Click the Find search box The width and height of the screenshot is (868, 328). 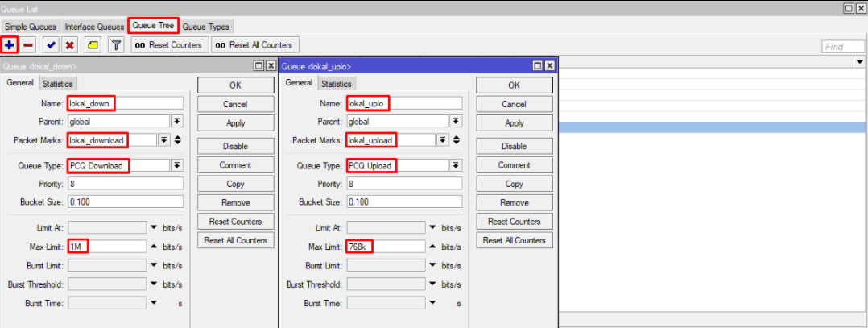point(842,47)
